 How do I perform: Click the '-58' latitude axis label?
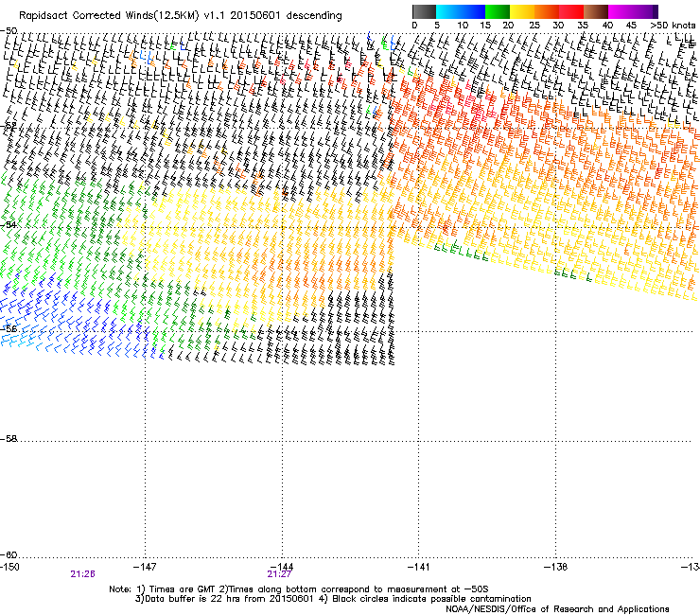tap(9, 439)
